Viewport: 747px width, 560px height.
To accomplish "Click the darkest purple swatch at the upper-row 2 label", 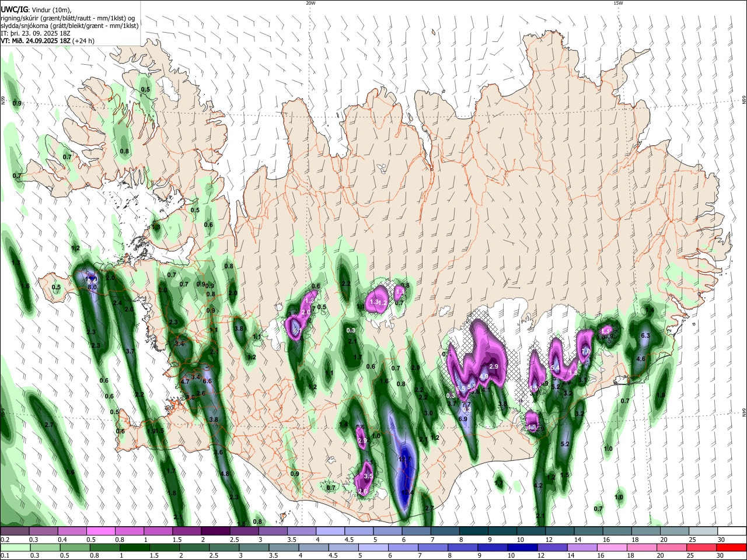I will click(215, 531).
